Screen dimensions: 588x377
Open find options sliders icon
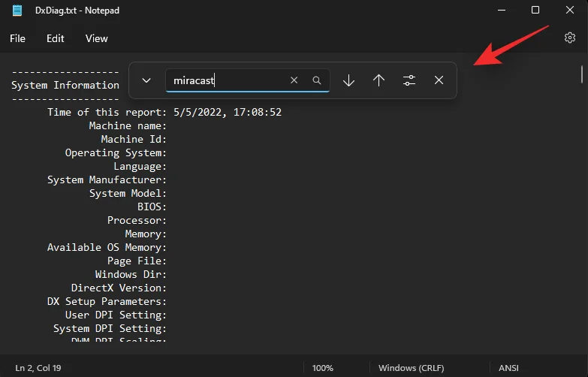click(409, 80)
